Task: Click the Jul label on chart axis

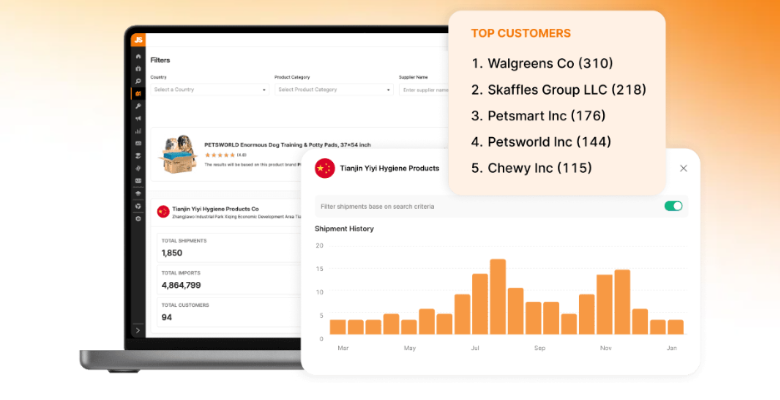Action: (x=475, y=348)
